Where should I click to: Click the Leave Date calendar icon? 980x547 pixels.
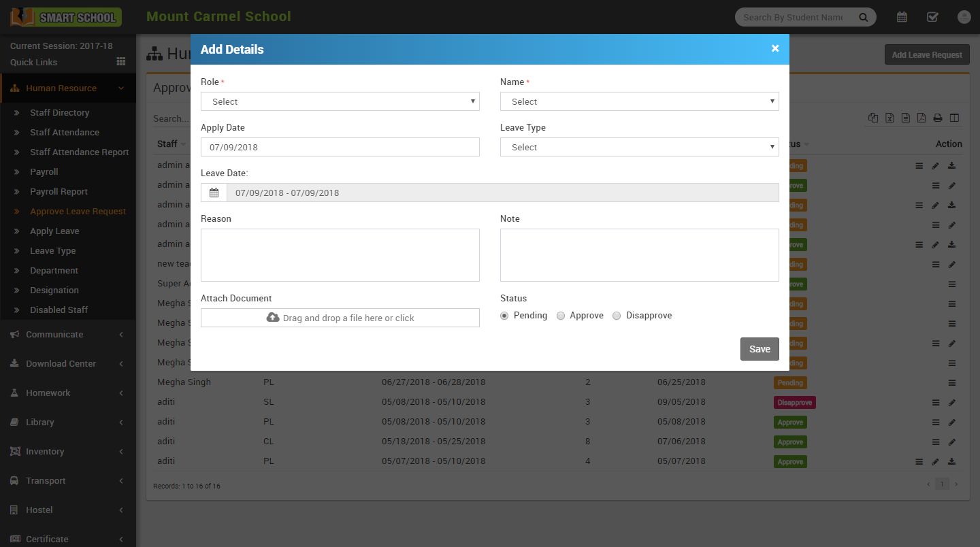214,193
